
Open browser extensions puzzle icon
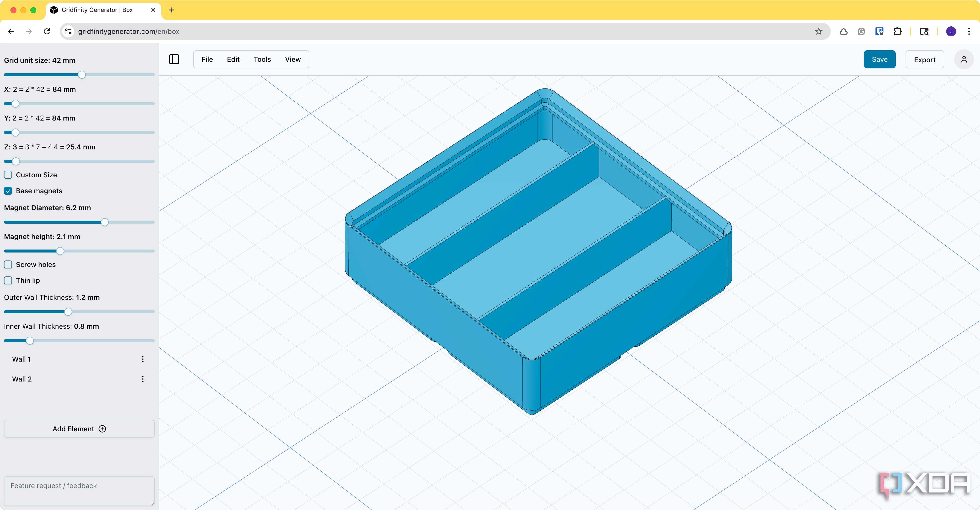click(x=897, y=32)
